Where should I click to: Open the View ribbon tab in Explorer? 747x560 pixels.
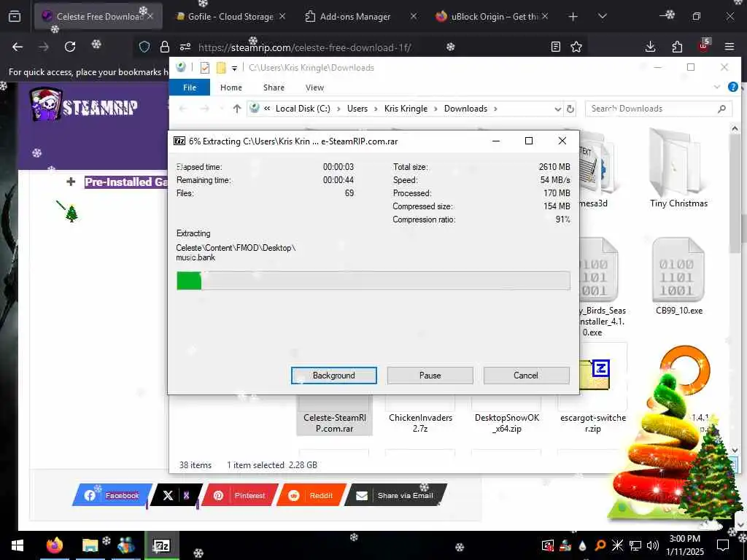(x=314, y=87)
